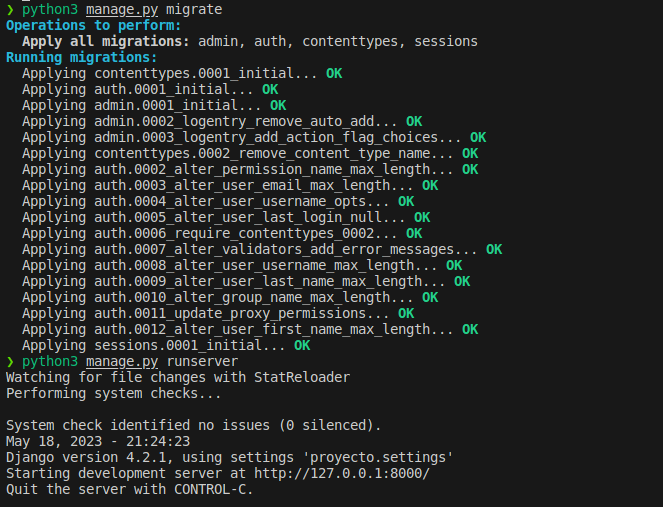
Task: Click the 'Quit the server with CONTROL-C.' line
Action: click(x=130, y=489)
